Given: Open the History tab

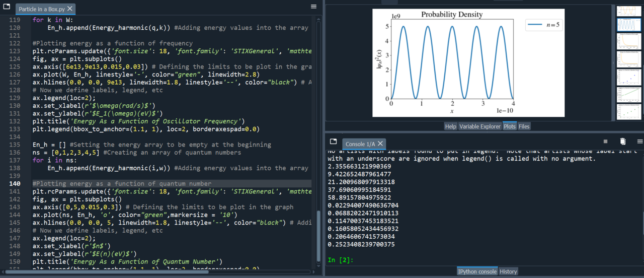Looking at the screenshot, I should pos(508,271).
